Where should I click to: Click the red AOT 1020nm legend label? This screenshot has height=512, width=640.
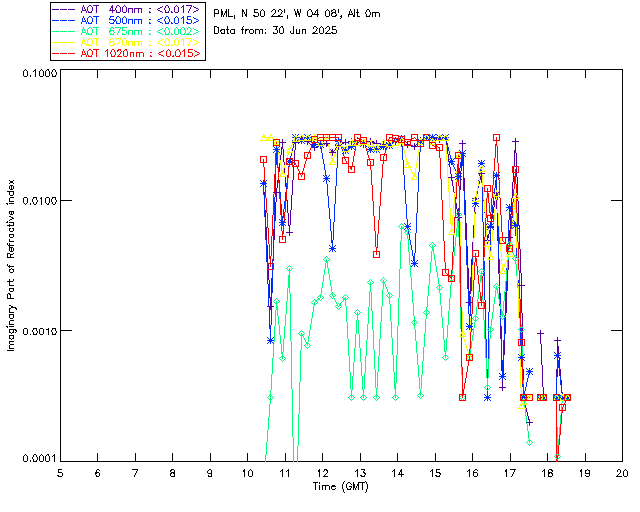click(x=127, y=53)
